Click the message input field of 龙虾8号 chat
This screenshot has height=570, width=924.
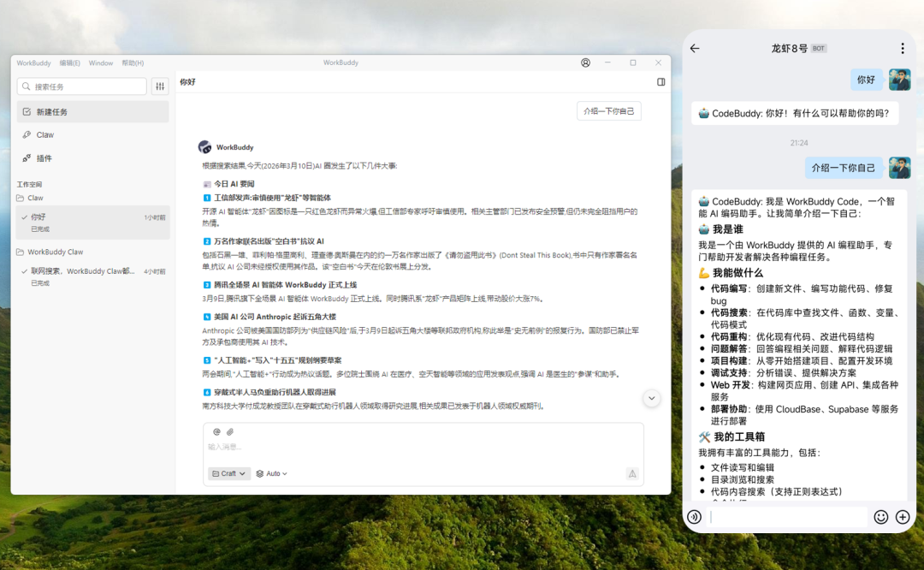[787, 517]
